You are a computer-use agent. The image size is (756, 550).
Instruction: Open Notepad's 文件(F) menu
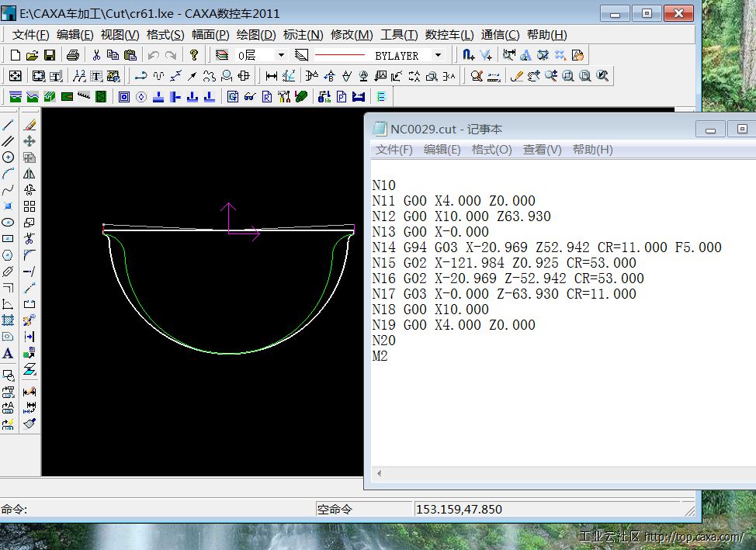[x=394, y=150]
